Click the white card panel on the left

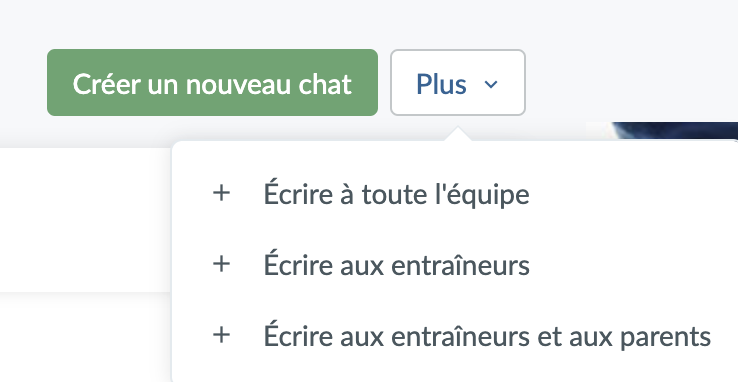[x=85, y=220]
